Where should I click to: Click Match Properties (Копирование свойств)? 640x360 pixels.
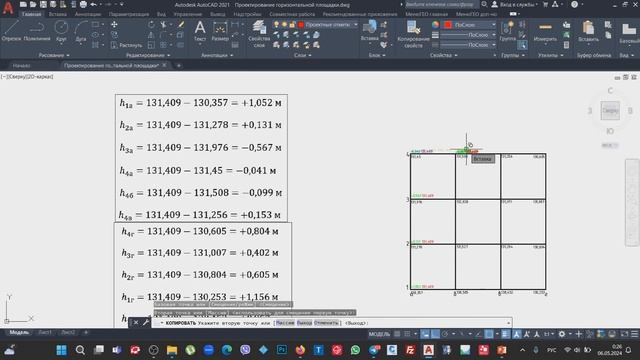tap(413, 33)
